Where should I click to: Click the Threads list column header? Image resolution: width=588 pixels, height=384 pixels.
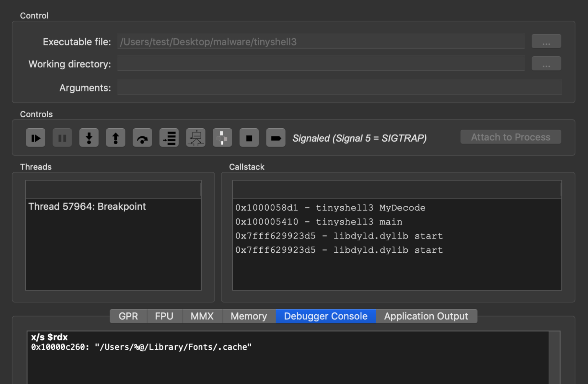pos(113,190)
